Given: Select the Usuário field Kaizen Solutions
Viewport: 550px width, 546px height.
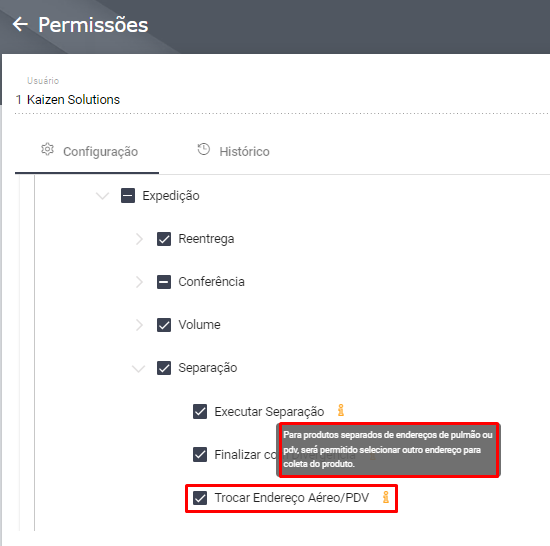Looking at the screenshot, I should click(281, 100).
